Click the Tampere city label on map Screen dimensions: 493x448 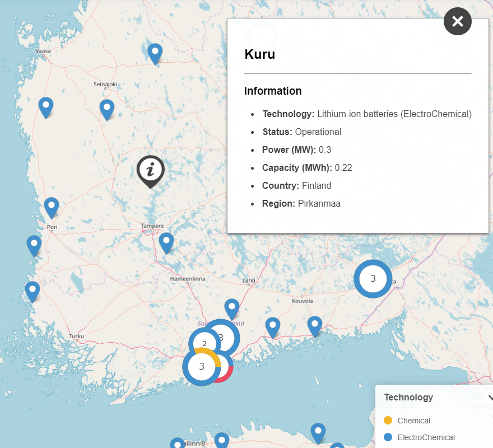pyautogui.click(x=152, y=226)
